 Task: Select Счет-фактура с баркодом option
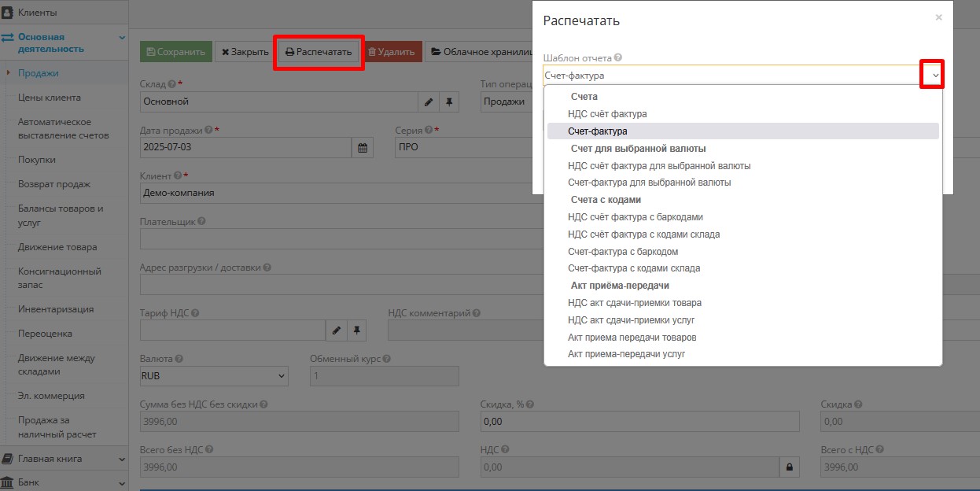coord(623,252)
